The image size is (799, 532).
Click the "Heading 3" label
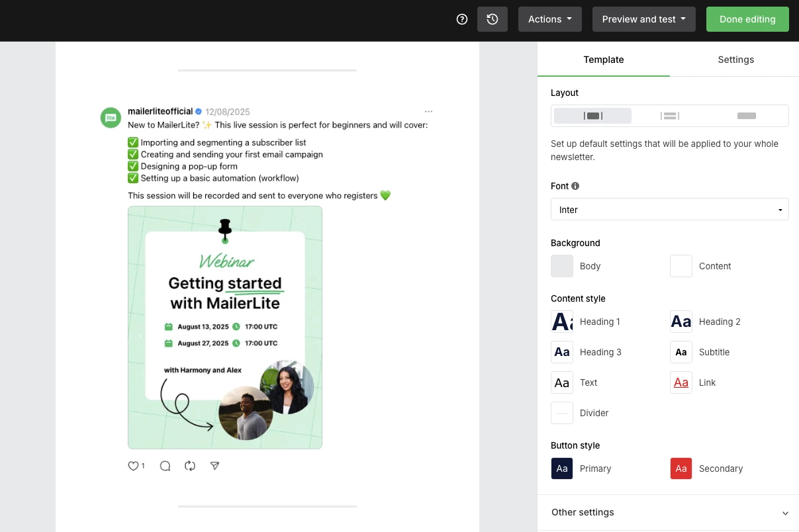(600, 352)
